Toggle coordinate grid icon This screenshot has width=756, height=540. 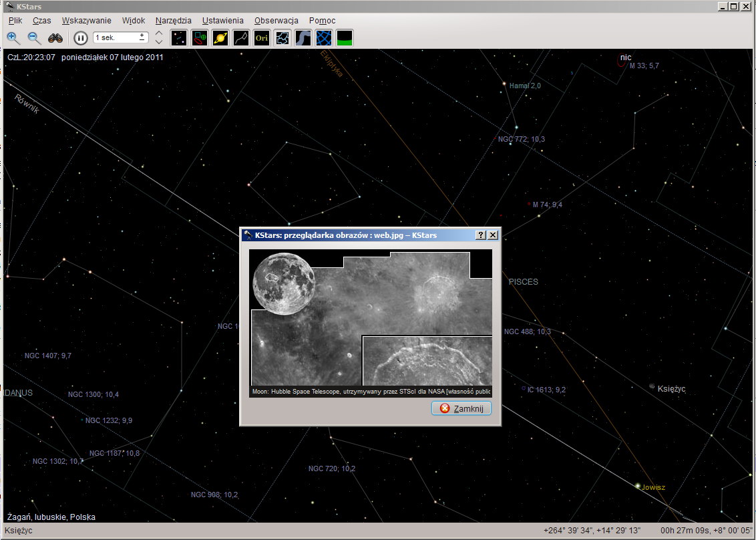click(x=324, y=38)
